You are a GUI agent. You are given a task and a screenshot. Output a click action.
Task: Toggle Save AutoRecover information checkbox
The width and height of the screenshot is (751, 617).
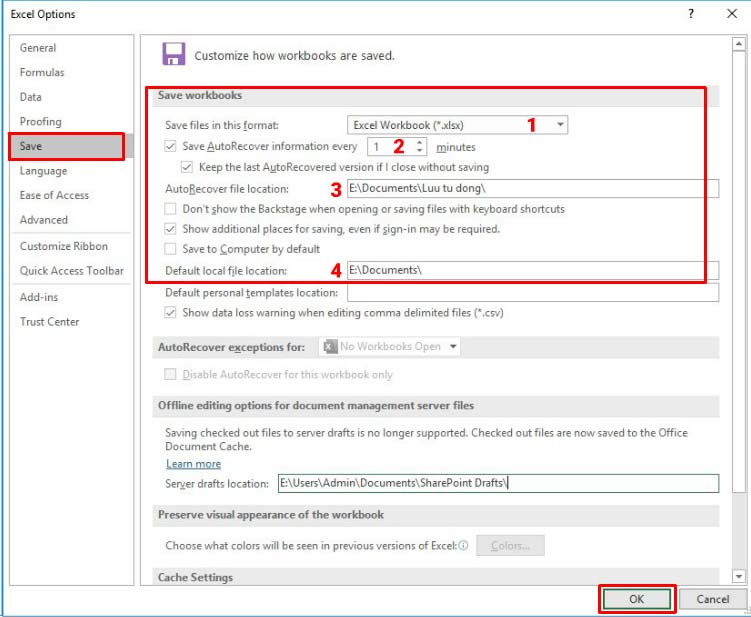pos(170,146)
